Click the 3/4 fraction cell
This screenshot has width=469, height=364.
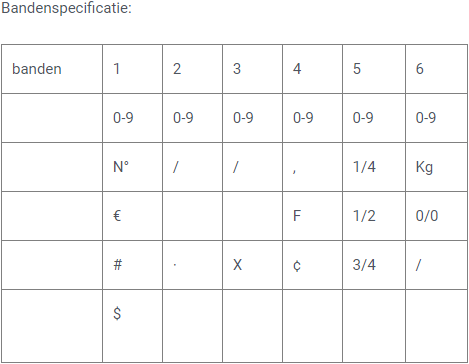(x=374, y=265)
